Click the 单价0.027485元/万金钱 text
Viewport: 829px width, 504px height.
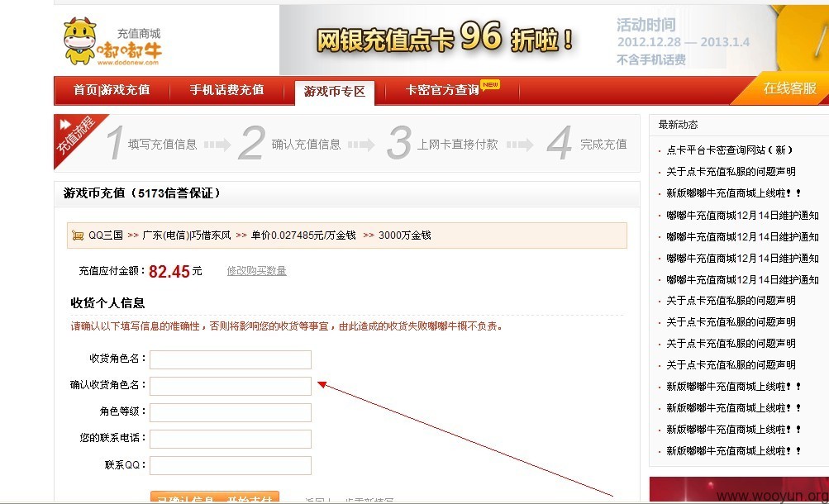coord(303,235)
